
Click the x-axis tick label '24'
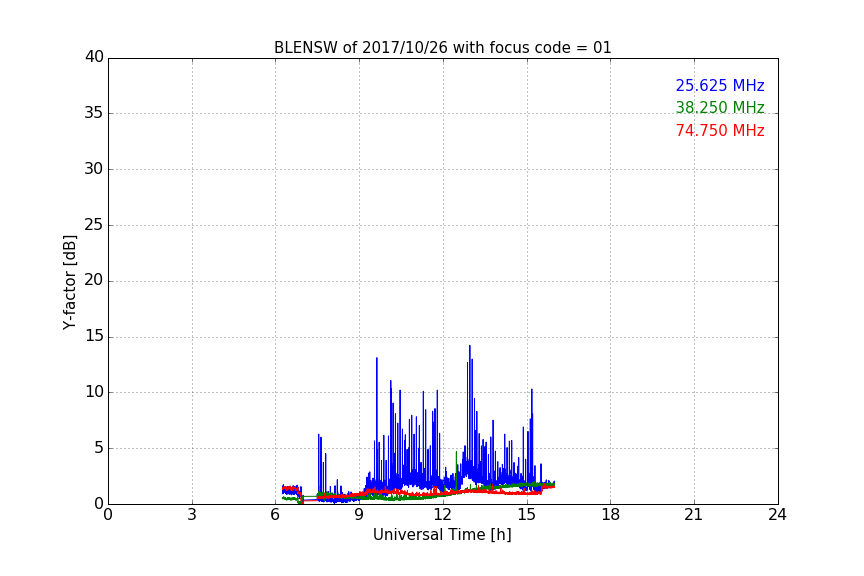point(777,515)
